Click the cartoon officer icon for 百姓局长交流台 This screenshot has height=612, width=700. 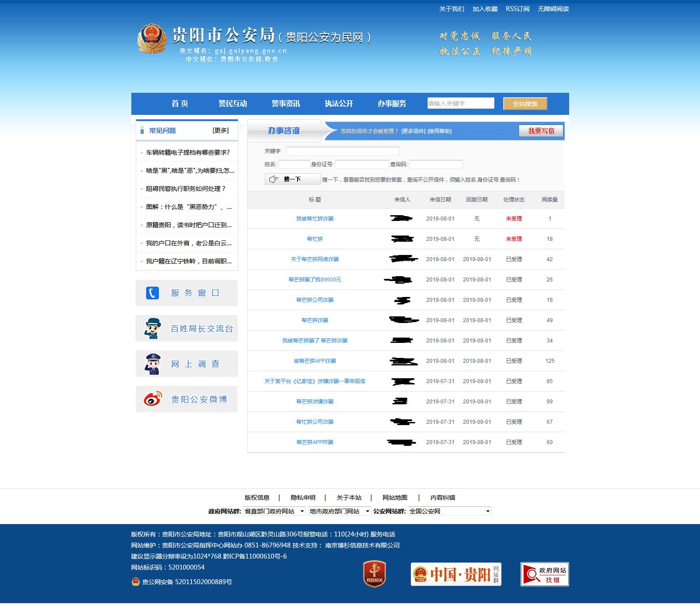(153, 328)
